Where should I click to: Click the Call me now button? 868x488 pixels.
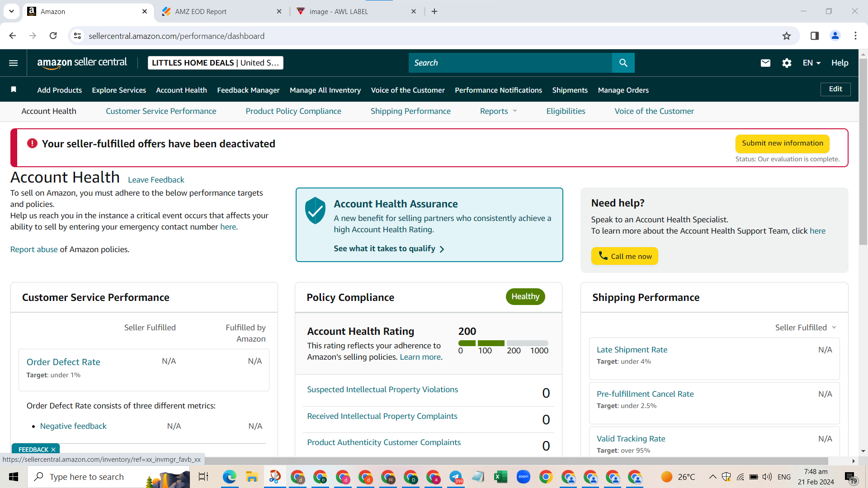[x=625, y=256]
